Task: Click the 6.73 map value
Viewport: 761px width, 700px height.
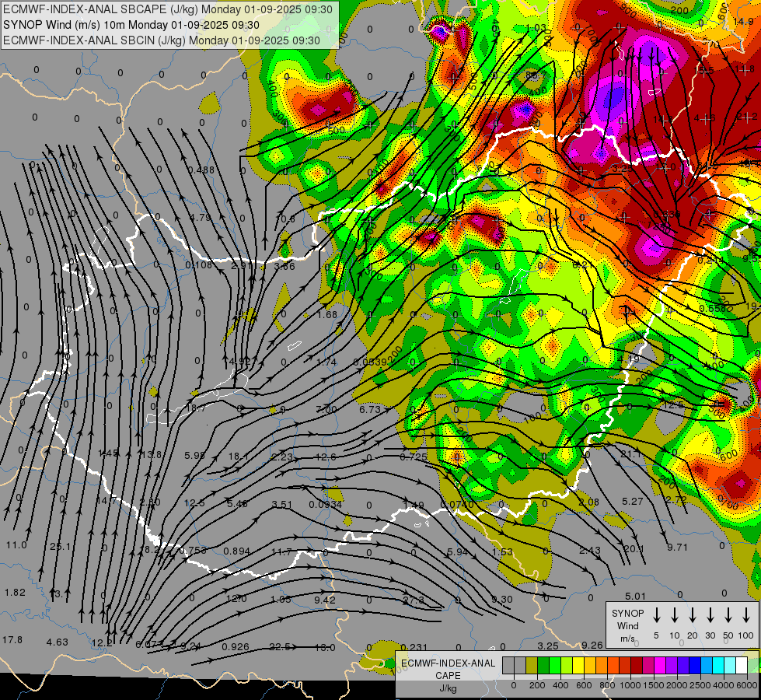Action: coord(370,410)
